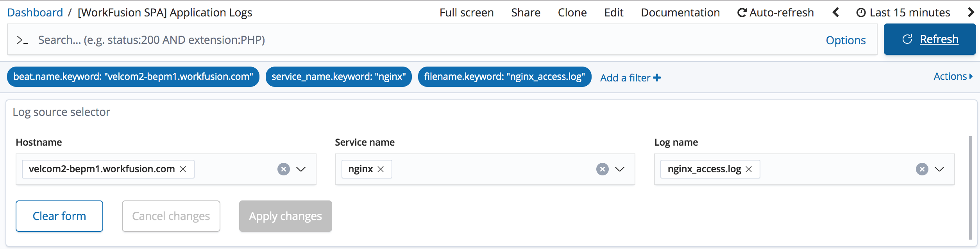Expand the Hostname dropdown
The width and height of the screenshot is (980, 249).
click(301, 169)
